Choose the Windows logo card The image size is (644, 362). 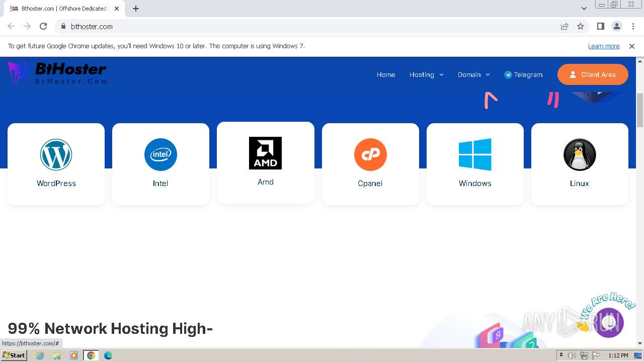click(475, 154)
